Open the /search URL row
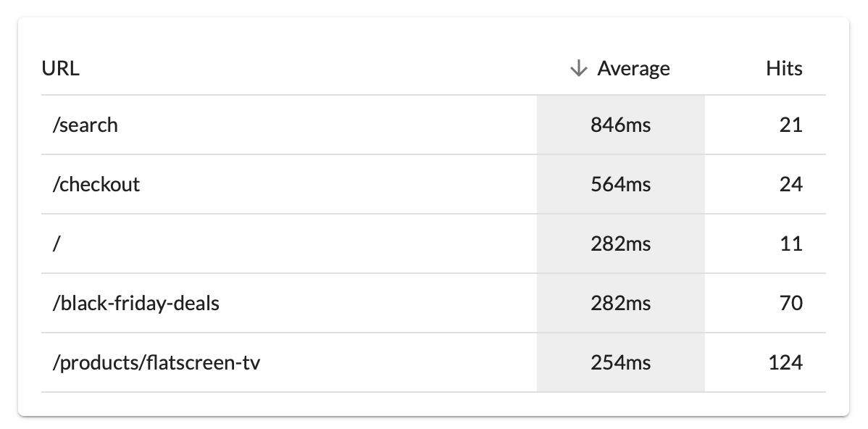The image size is (868, 429). pyautogui.click(x=85, y=125)
